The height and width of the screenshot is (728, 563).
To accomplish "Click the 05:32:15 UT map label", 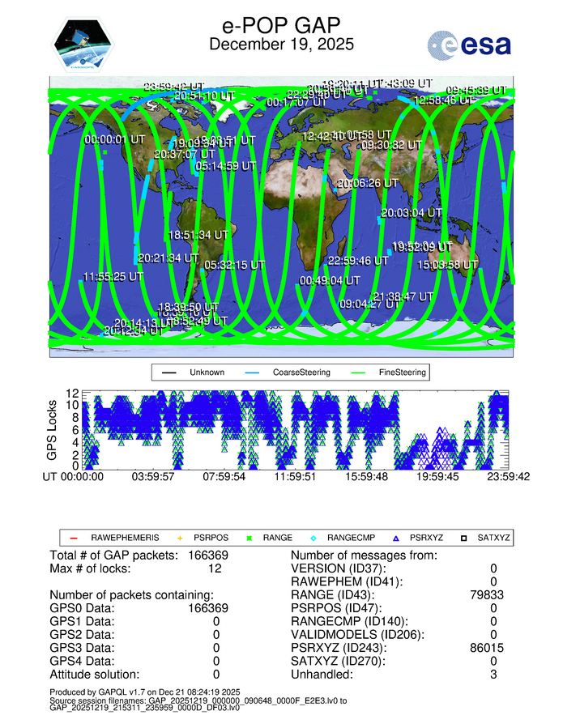I will tap(235, 265).
